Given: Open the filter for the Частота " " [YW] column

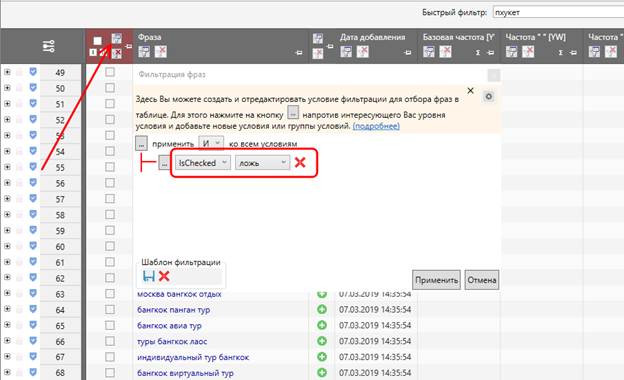Looking at the screenshot, I should point(512,51).
